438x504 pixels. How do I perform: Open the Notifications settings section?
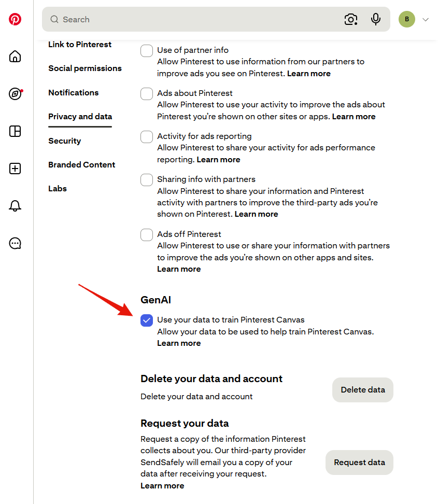pyautogui.click(x=73, y=93)
